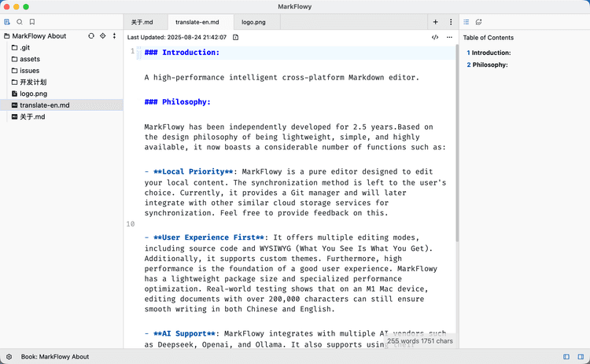Click the refresh icon beside MarkFlowy About

coord(91,36)
